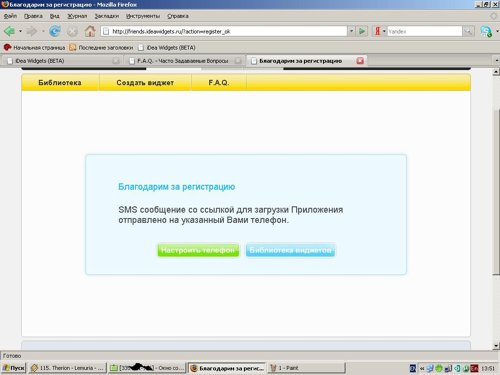This screenshot has width=500, height=375.
Task: Click the vertical scrollbar thumb
Action: coord(496,192)
